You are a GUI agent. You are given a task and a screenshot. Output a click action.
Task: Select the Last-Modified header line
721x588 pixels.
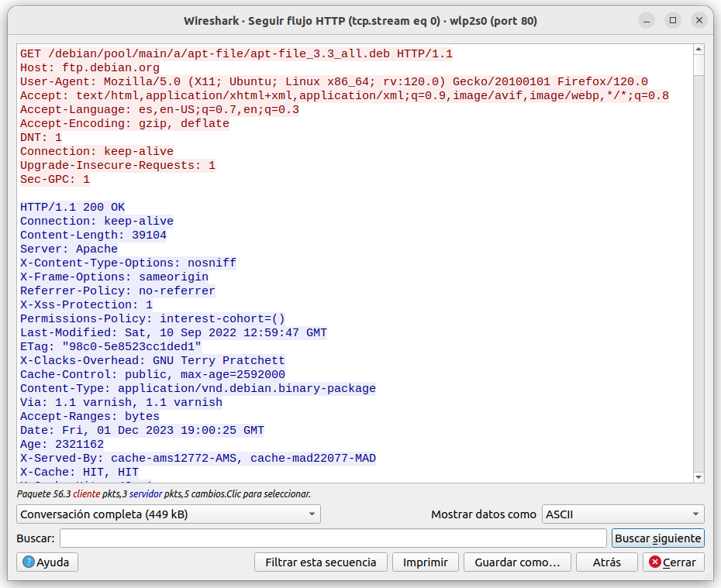[x=174, y=332]
